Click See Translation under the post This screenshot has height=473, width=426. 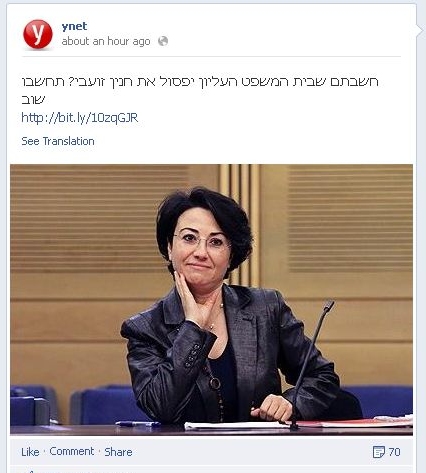pos(58,141)
